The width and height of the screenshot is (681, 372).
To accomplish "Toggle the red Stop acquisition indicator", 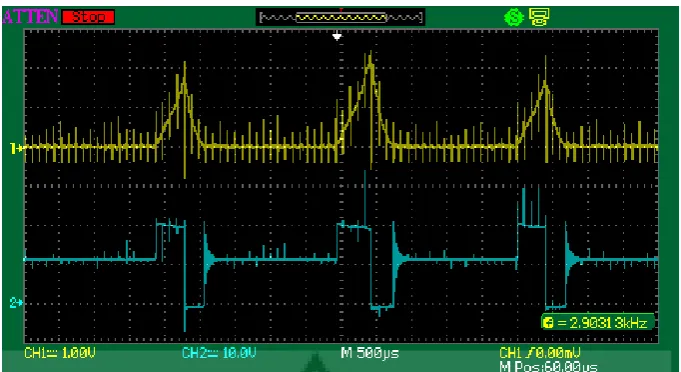I will pos(88,17).
